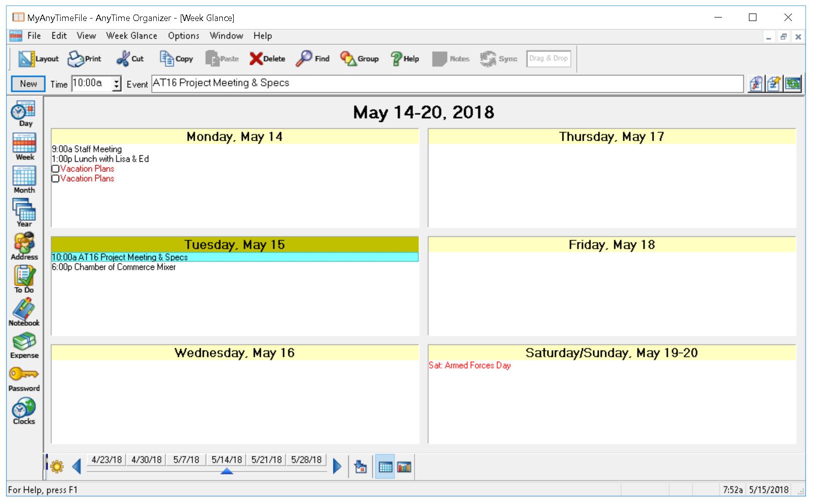Select the 5/21/18 week tab
This screenshot has width=815, height=504.
266,458
